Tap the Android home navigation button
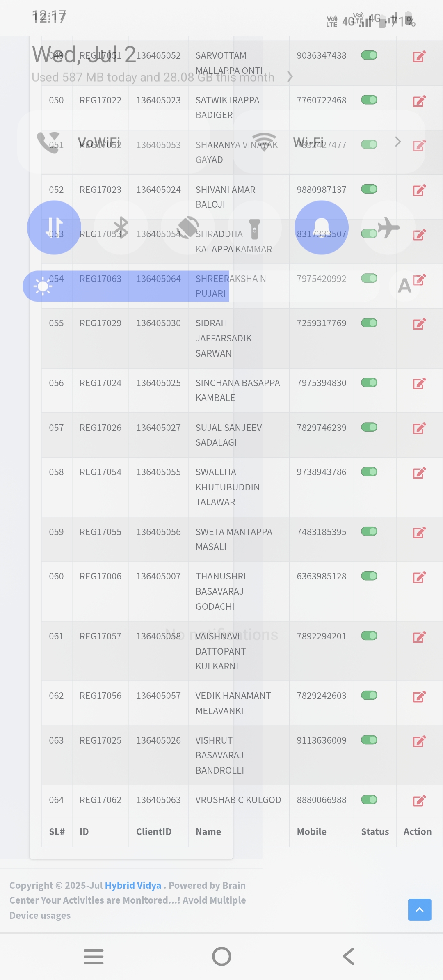 coord(221,957)
